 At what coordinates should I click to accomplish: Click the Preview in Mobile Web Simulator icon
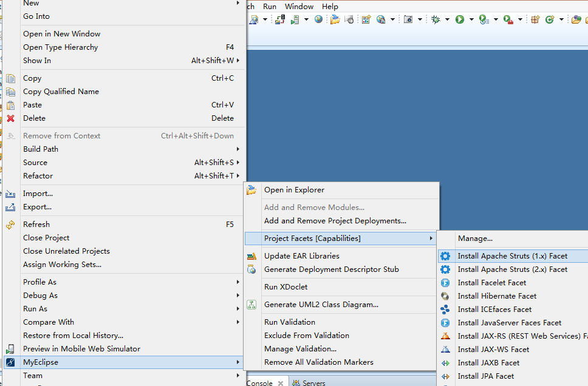click(x=10, y=349)
